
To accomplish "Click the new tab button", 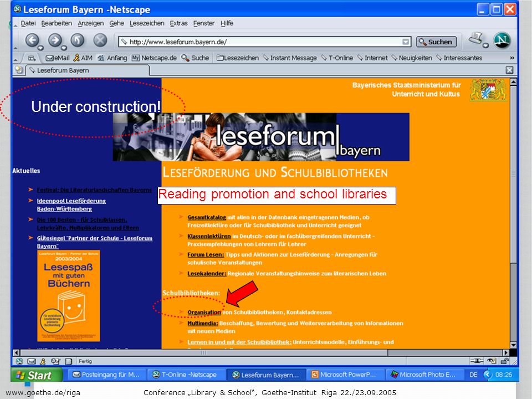I will 19,70.
